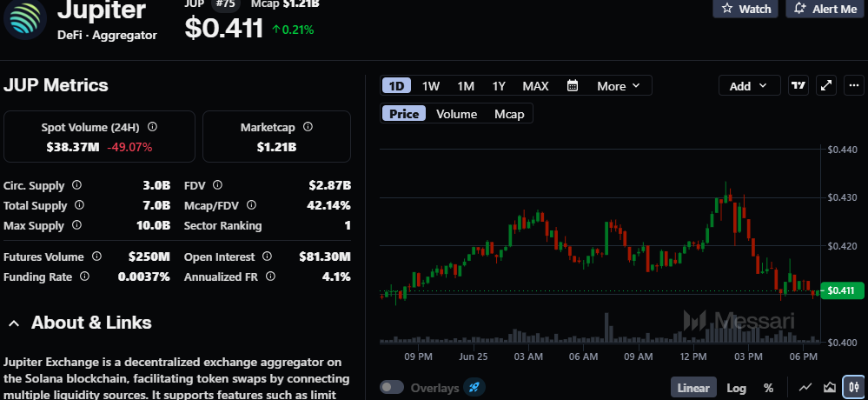
Task: Click the $81.30M Open Interest value
Action: point(325,257)
